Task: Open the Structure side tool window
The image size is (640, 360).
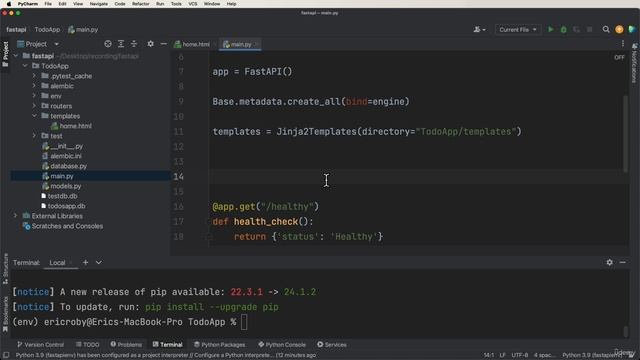Action: [5, 269]
